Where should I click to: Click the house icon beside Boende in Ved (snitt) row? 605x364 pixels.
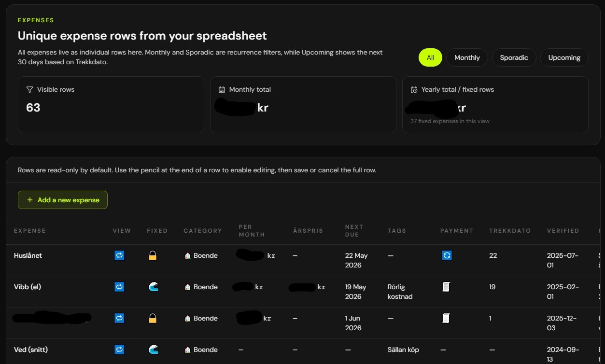point(187,350)
